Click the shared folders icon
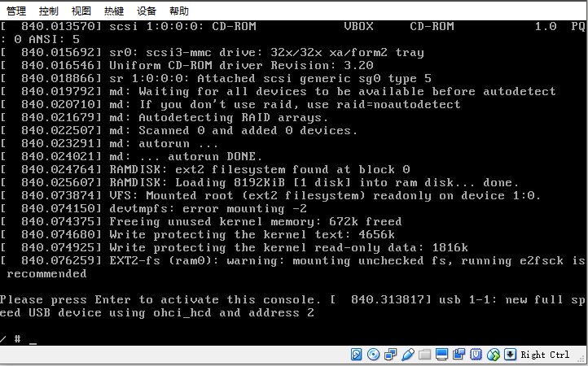 [x=424, y=355]
